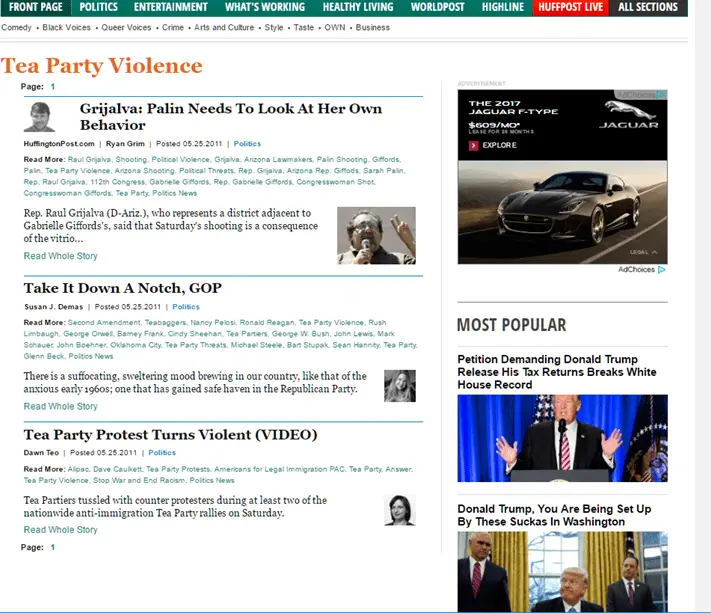Click the AdChoices icon below the Jaguar ad

coord(662,270)
